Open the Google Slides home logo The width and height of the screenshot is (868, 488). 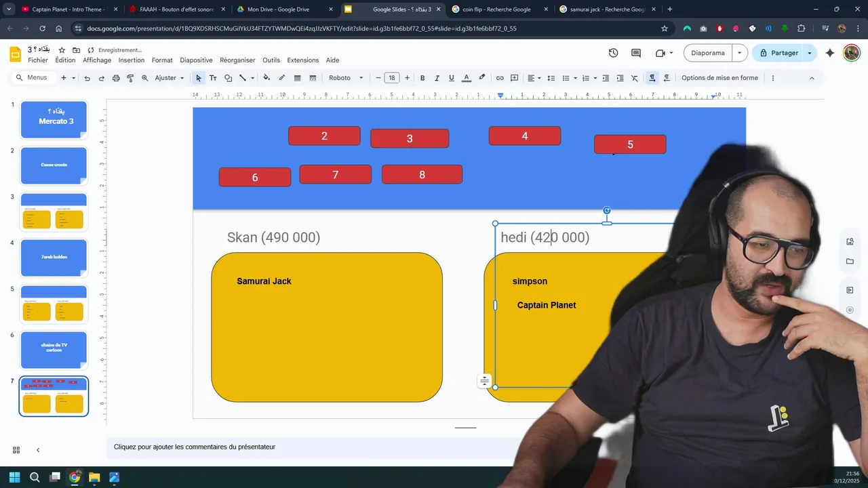pos(15,54)
